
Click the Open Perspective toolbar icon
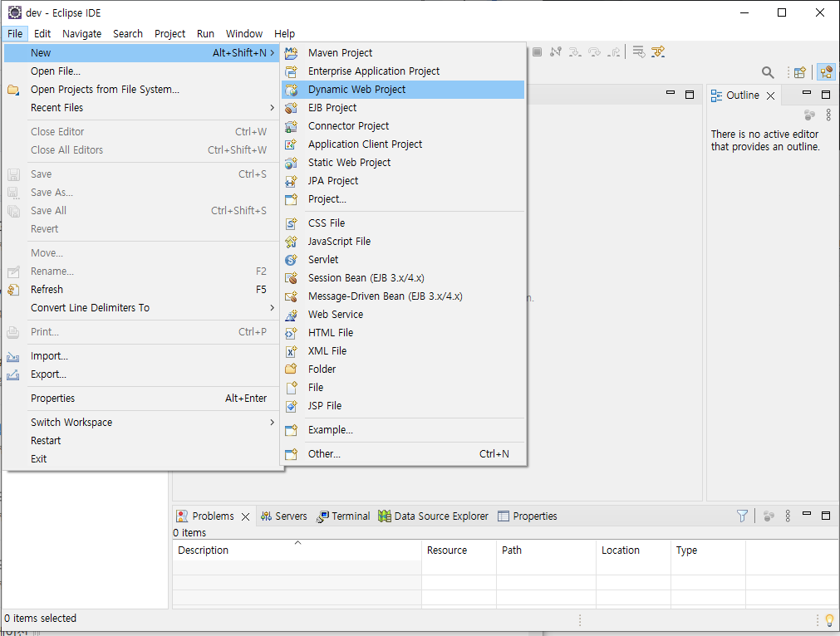point(800,72)
